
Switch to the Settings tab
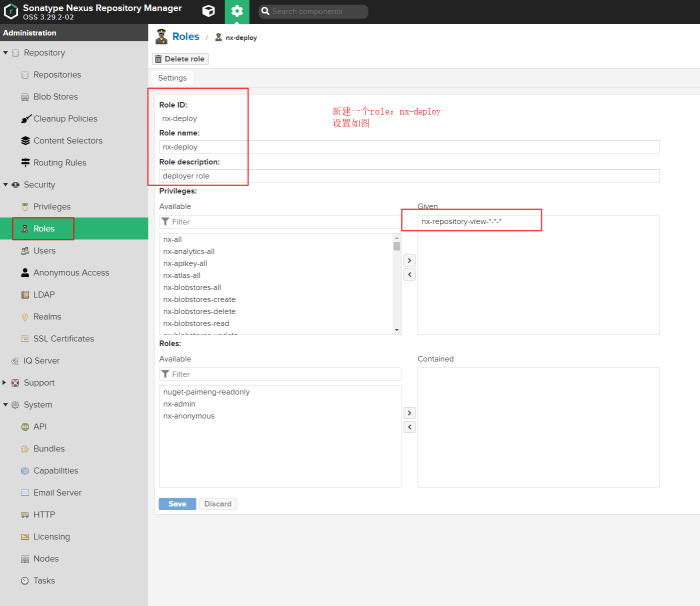tap(172, 78)
